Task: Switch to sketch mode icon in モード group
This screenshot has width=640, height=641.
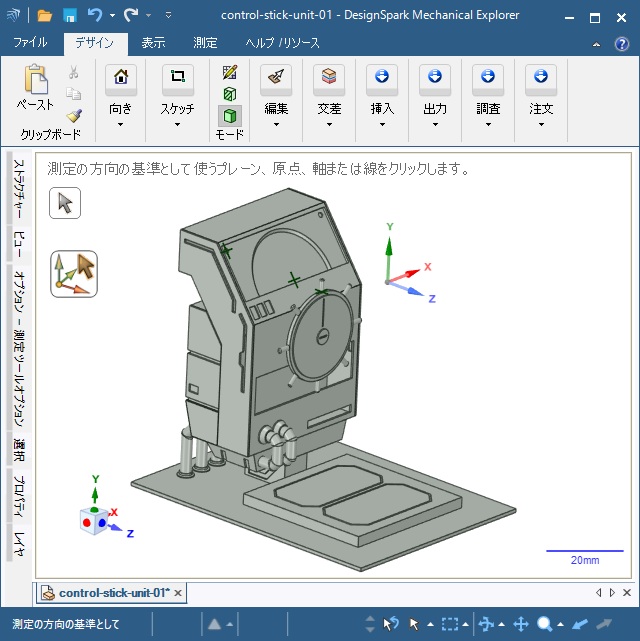Action: 229,73
